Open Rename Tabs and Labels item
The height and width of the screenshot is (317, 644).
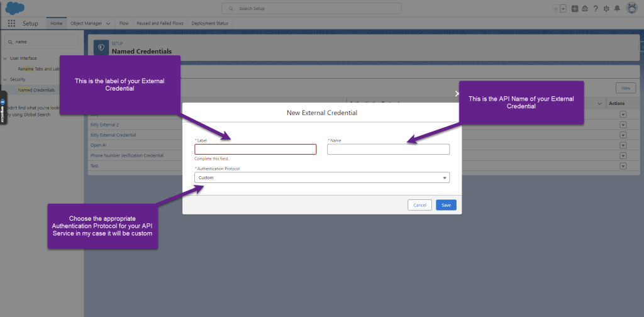point(39,69)
